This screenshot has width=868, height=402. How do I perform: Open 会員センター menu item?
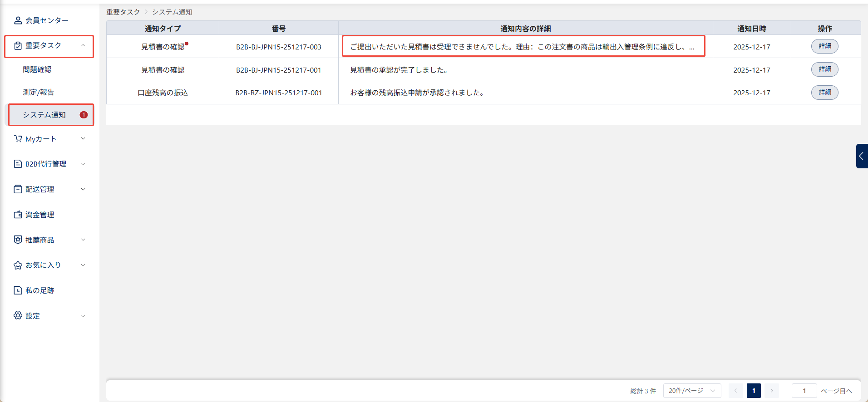coord(49,20)
